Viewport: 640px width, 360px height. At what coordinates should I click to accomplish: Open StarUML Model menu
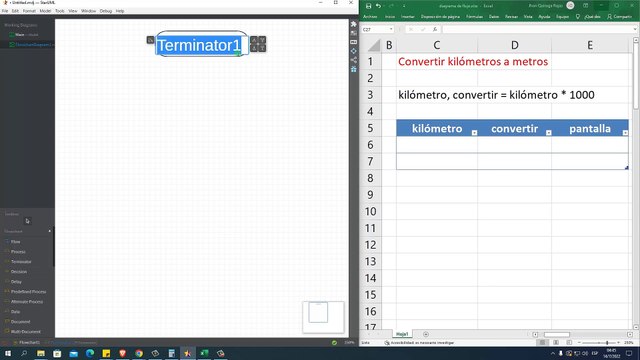[x=45, y=11]
